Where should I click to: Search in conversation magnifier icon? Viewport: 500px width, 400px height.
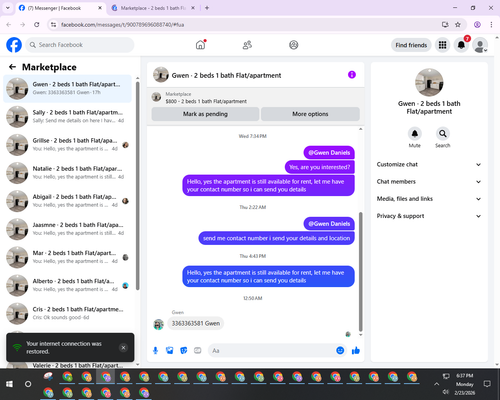[x=443, y=134]
